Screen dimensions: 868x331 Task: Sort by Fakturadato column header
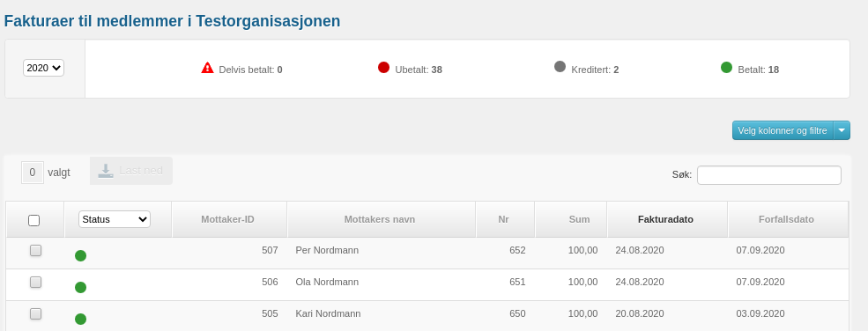(665, 219)
